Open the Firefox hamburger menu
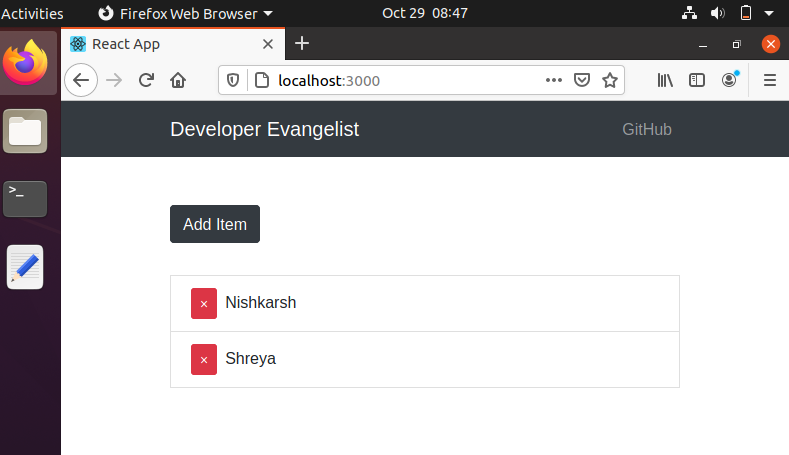Image resolution: width=789 pixels, height=455 pixels. pos(770,80)
